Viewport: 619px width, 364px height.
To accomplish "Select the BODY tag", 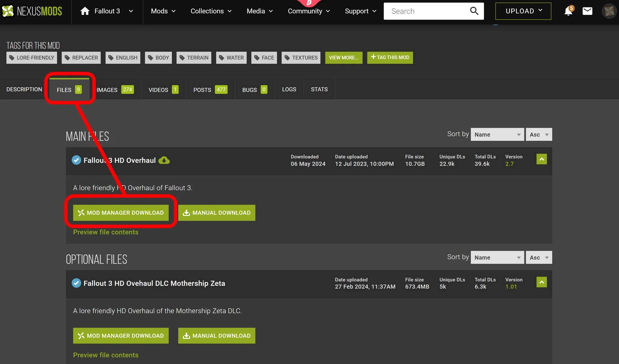I will [x=158, y=58].
